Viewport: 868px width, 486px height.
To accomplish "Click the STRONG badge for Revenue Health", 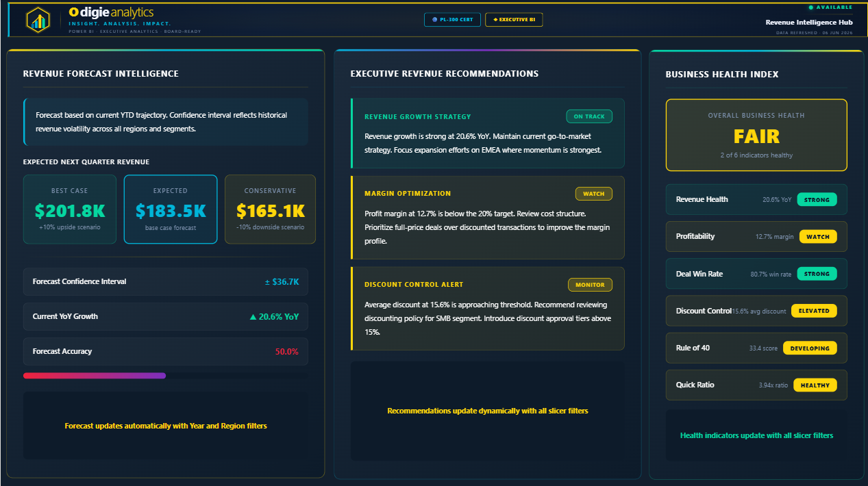I will [x=817, y=200].
